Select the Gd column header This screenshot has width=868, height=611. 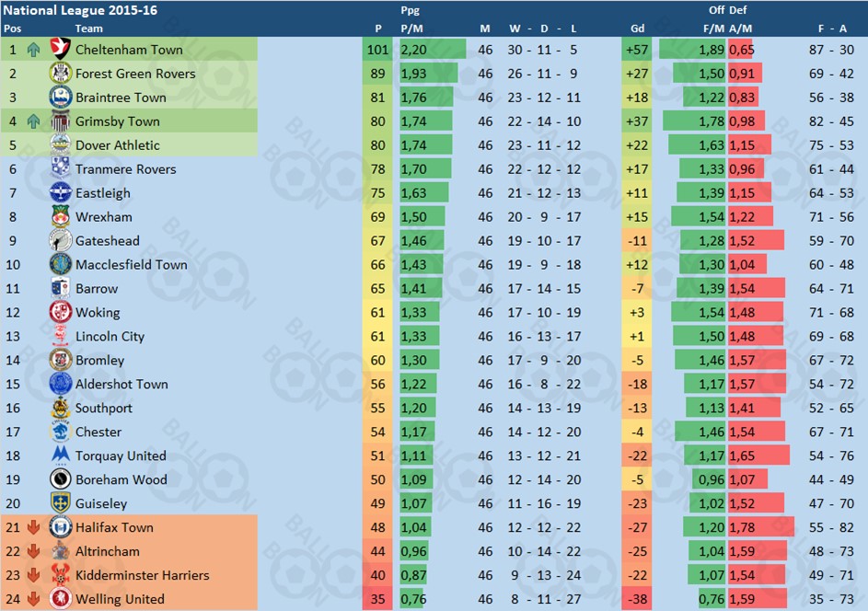pyautogui.click(x=637, y=29)
